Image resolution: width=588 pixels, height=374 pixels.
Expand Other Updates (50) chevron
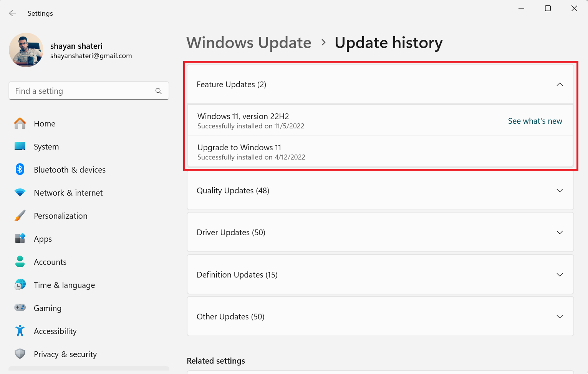pos(560,317)
